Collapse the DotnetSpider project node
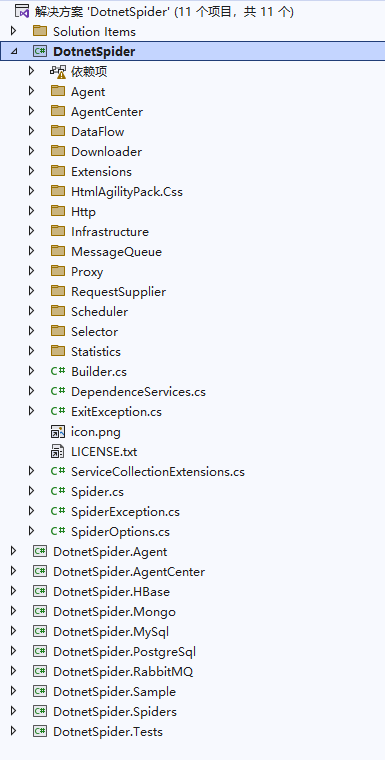The width and height of the screenshot is (385, 760). (13, 51)
